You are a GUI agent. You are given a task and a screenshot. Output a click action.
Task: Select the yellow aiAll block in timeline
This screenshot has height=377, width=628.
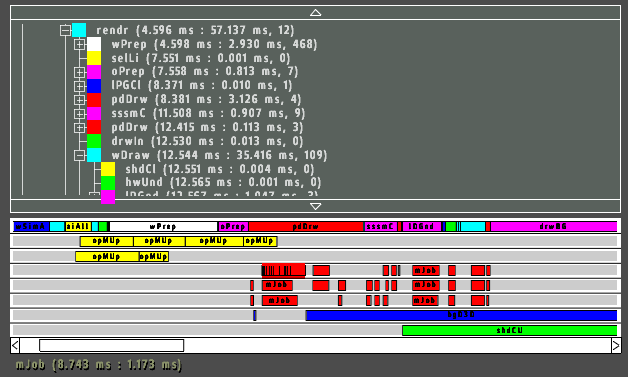pyautogui.click(x=78, y=226)
